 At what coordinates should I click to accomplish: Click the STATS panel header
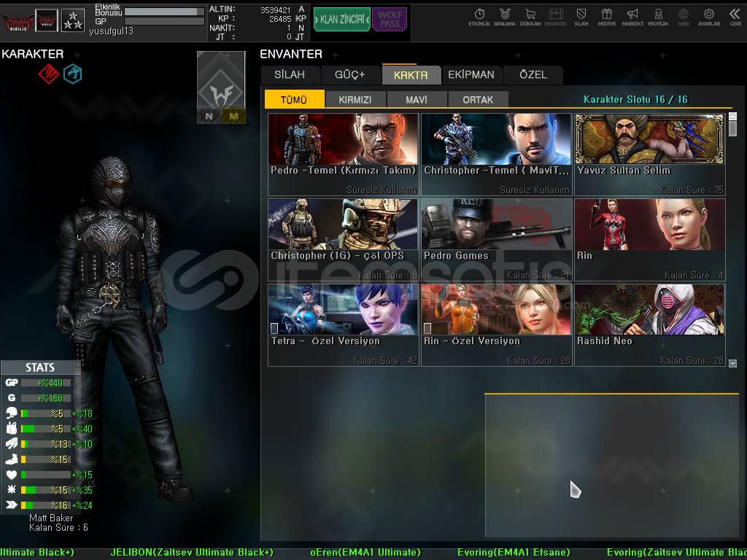(x=40, y=367)
